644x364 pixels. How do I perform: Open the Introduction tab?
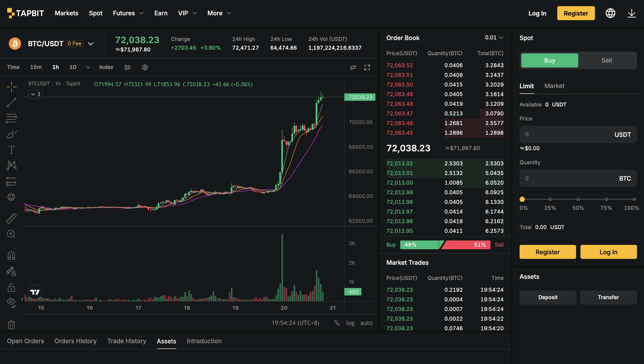(204, 341)
